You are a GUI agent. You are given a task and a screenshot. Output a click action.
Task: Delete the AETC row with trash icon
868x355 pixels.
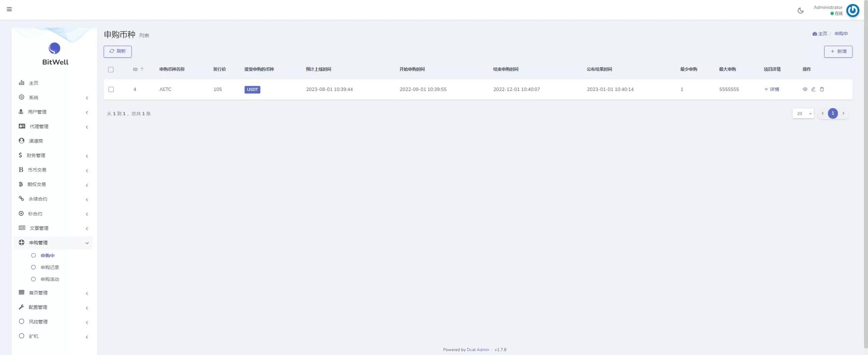point(822,89)
